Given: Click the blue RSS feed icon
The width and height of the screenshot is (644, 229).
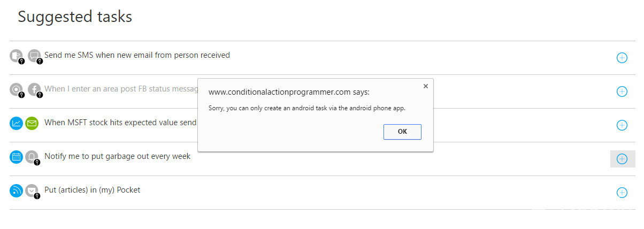Looking at the screenshot, I should [x=17, y=190].
